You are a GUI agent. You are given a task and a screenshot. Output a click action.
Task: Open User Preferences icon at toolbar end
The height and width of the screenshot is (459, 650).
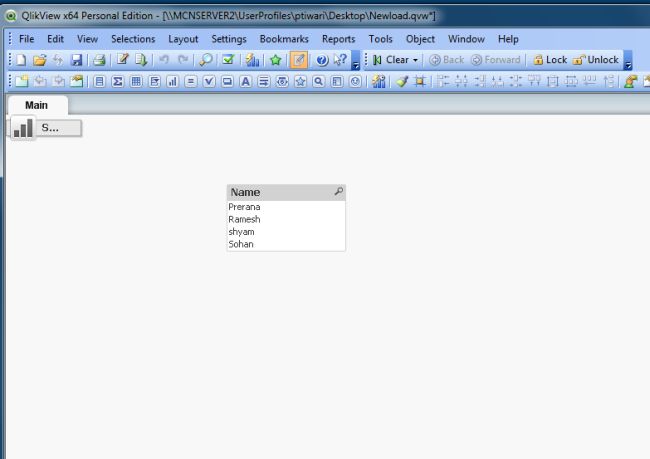pyautogui.click(x=630, y=81)
